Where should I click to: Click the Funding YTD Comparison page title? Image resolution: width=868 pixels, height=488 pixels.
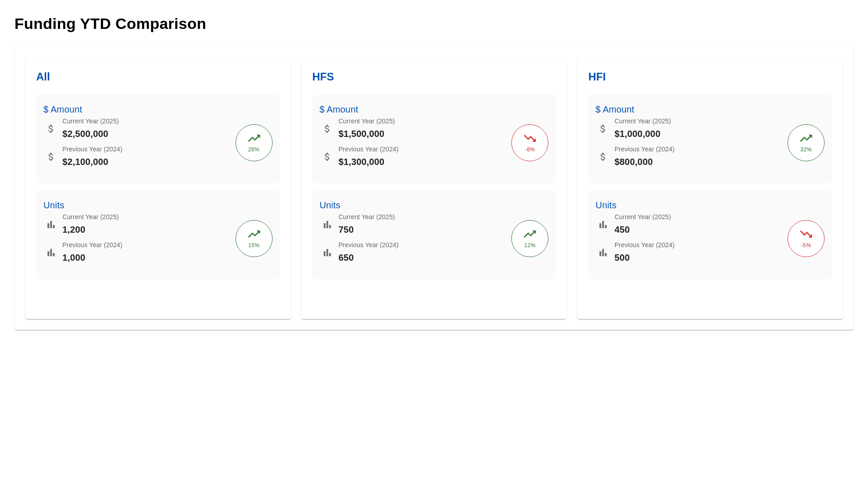(110, 24)
